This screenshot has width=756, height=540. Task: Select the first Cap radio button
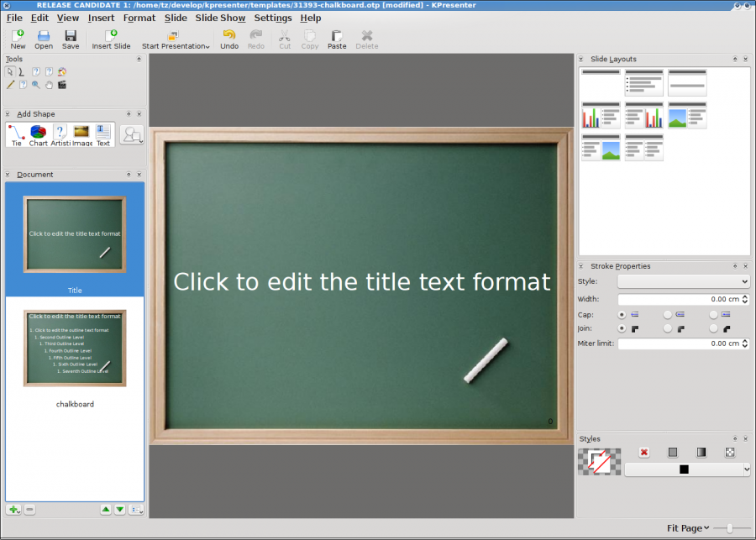click(x=622, y=314)
